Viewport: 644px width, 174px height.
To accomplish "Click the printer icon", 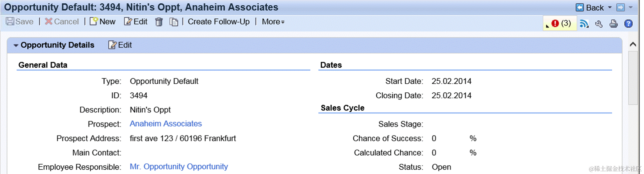I will tap(613, 24).
